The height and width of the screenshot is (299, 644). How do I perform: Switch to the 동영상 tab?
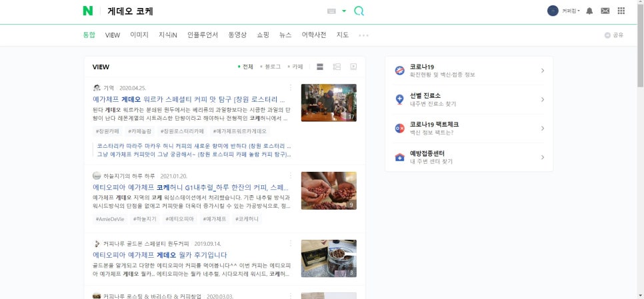pos(237,35)
